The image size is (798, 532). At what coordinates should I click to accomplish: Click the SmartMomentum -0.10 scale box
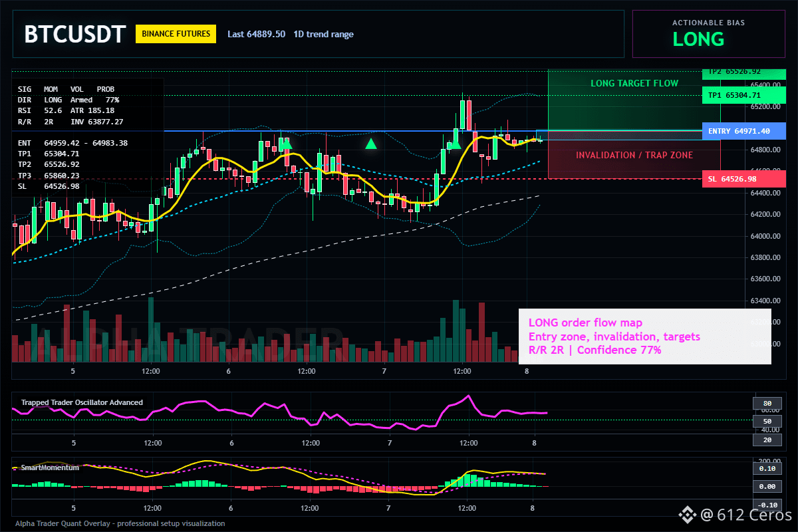[767, 505]
